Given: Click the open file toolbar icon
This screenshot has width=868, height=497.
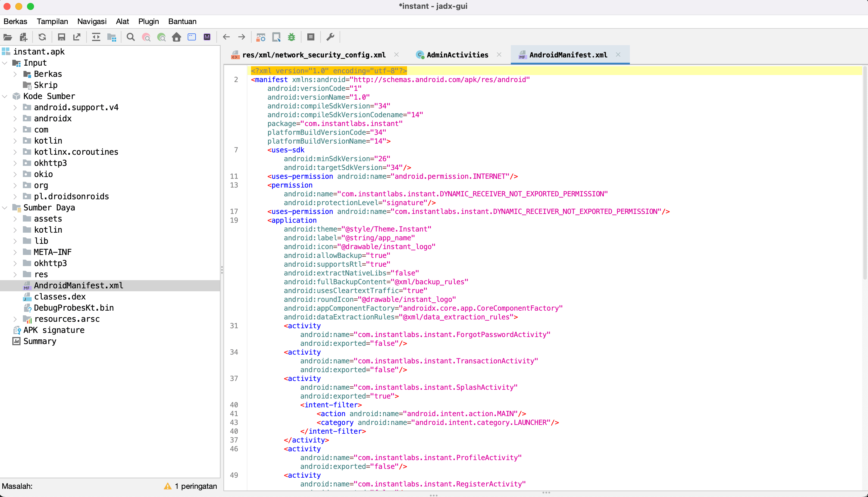Looking at the screenshot, I should (x=8, y=37).
